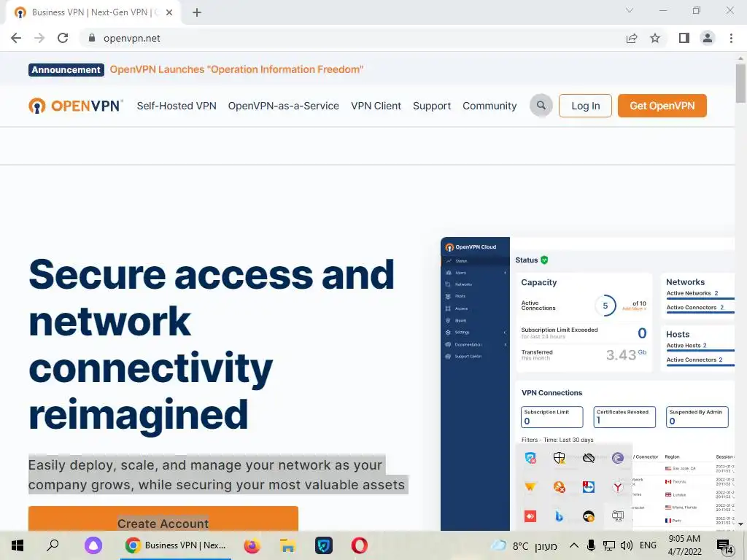Open the yellow W-shaped tray icon
Image resolution: width=747 pixels, height=560 pixels.
530,487
